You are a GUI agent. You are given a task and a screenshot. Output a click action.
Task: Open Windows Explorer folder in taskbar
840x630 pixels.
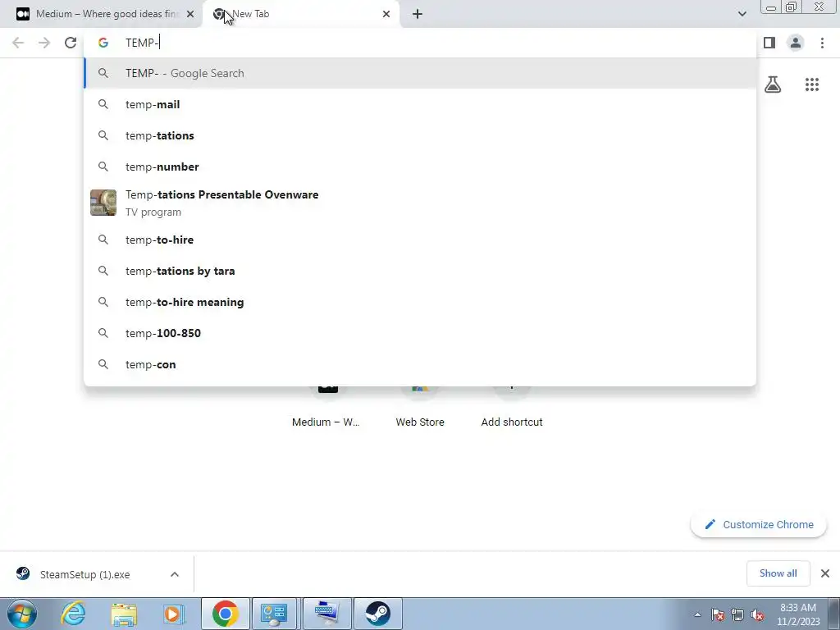click(x=124, y=614)
